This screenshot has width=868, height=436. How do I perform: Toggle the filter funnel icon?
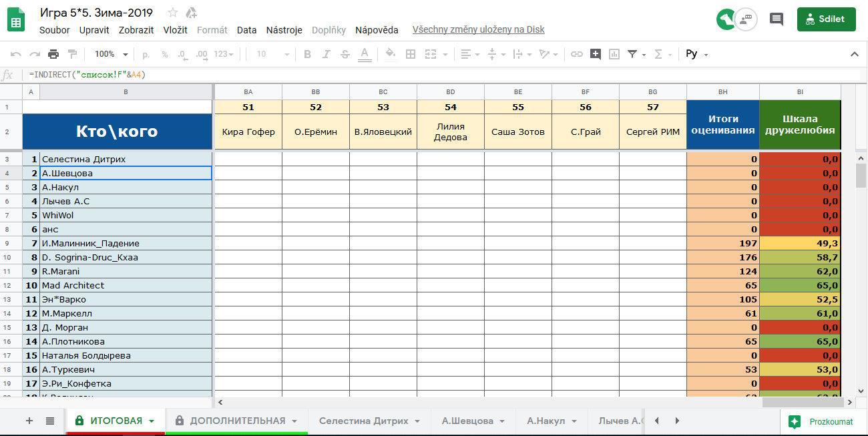coord(632,54)
